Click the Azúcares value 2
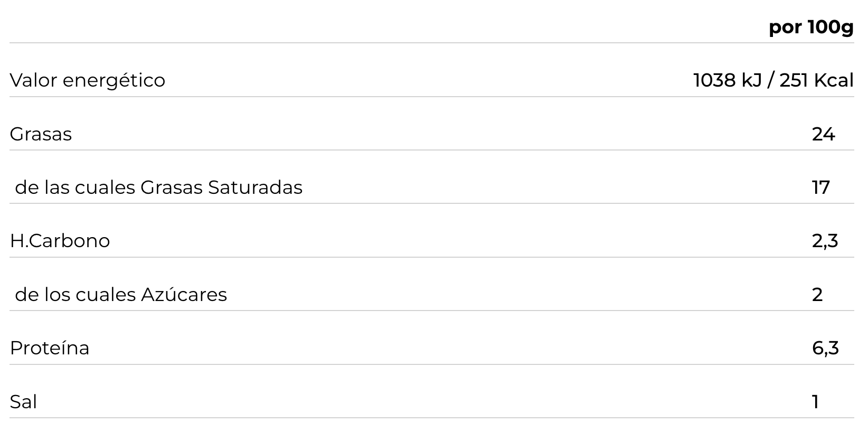This screenshot has width=868, height=432. 817,295
